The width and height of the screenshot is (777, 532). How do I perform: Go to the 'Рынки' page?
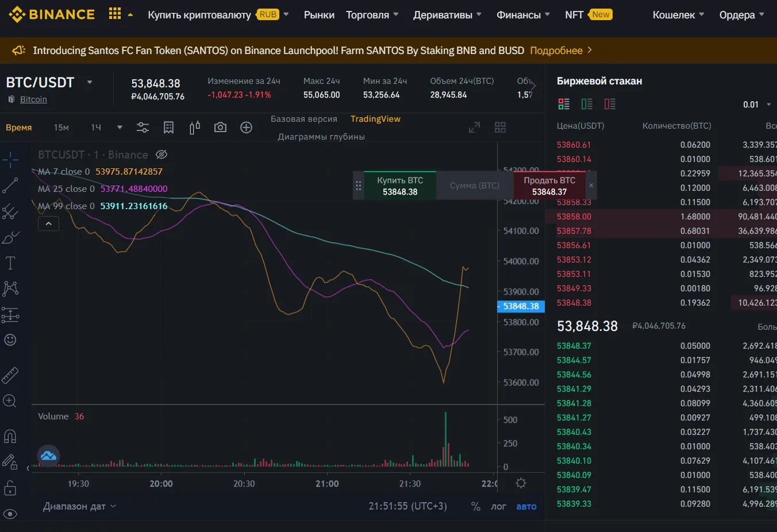click(319, 15)
